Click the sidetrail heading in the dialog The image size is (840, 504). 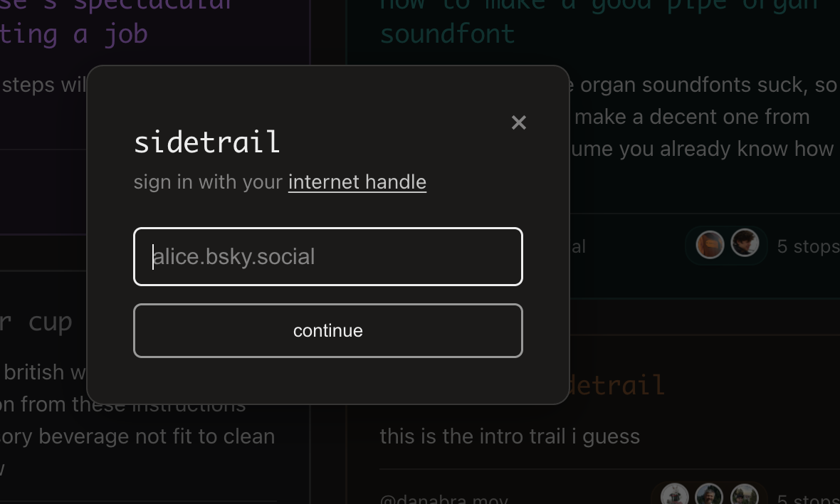pos(206,142)
